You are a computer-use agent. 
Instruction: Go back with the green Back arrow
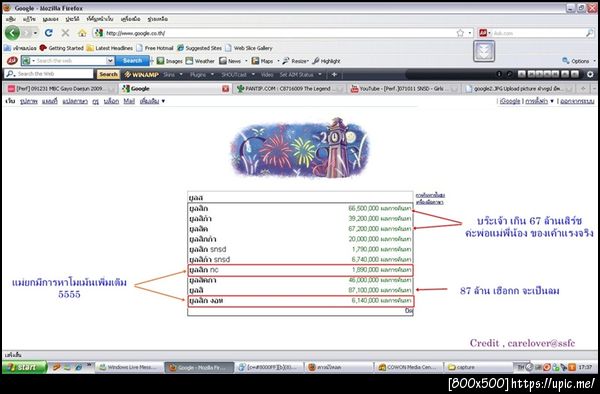point(12,33)
